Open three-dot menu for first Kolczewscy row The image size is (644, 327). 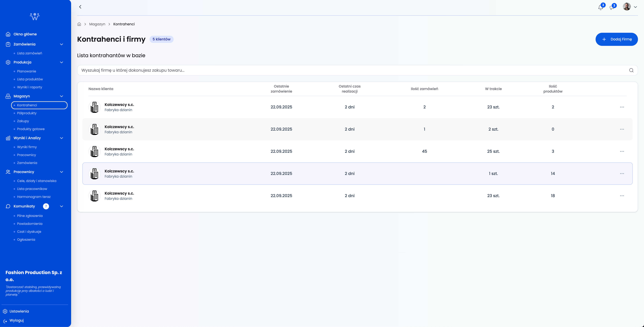pyautogui.click(x=622, y=107)
